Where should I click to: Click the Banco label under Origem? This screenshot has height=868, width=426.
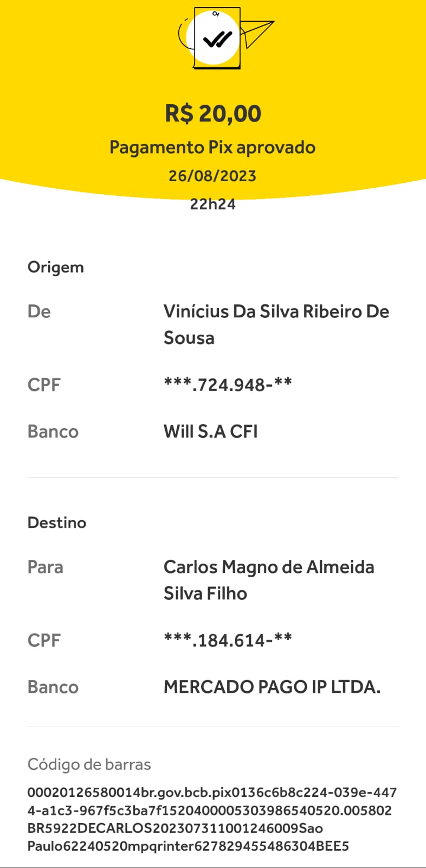53,431
